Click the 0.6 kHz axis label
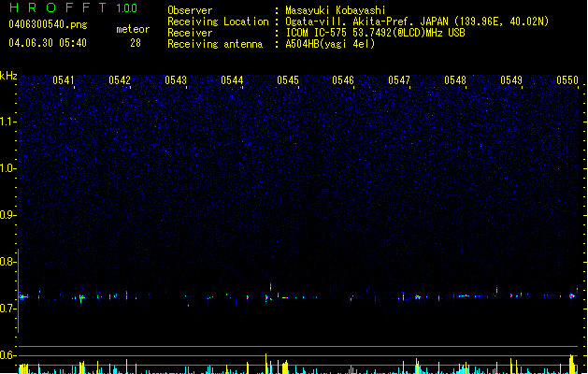This screenshot has height=374, width=588. 7,355
